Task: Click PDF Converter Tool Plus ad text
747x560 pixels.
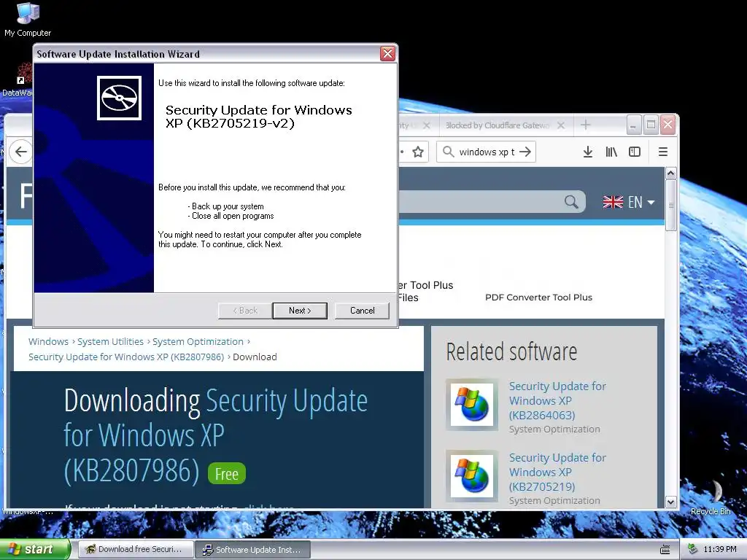Action: click(x=538, y=297)
